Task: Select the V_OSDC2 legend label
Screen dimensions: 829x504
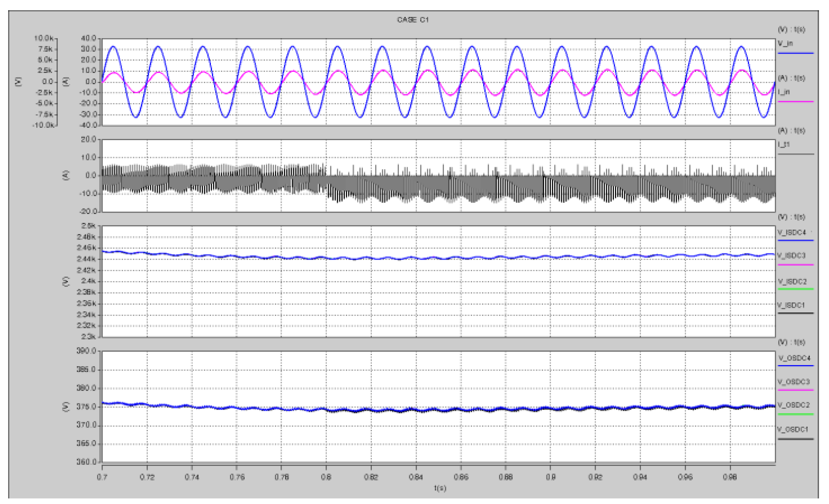Action: point(793,405)
